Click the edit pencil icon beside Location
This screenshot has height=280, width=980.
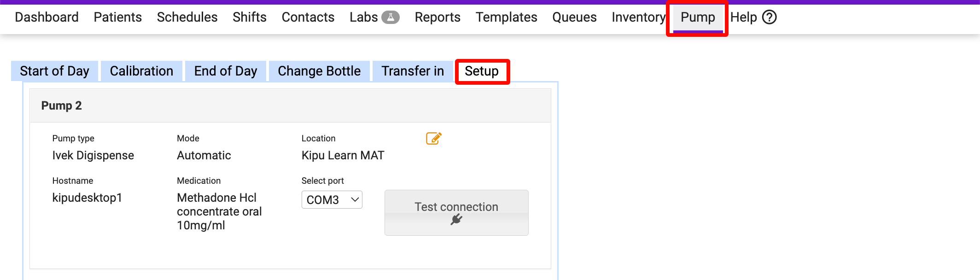click(x=433, y=138)
